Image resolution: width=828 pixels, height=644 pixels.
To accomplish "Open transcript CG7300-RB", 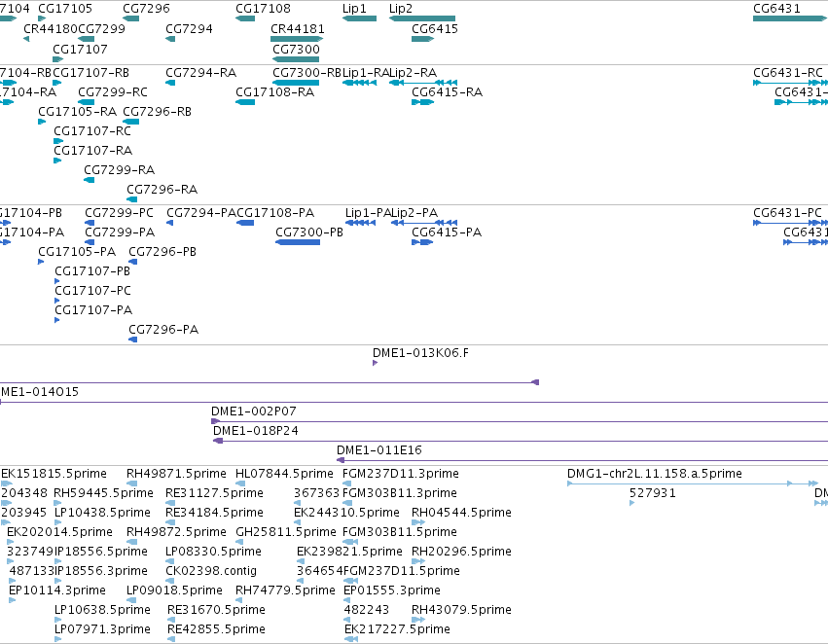I will pyautogui.click(x=307, y=72).
